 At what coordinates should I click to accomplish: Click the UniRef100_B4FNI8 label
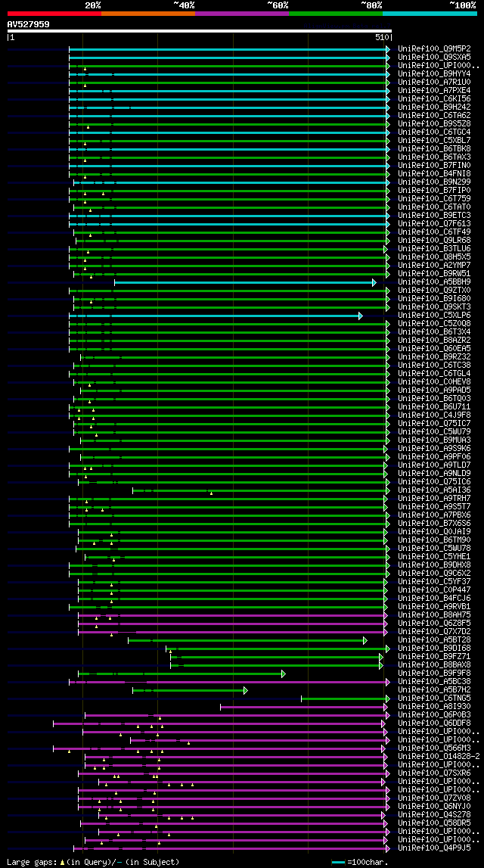[434, 174]
